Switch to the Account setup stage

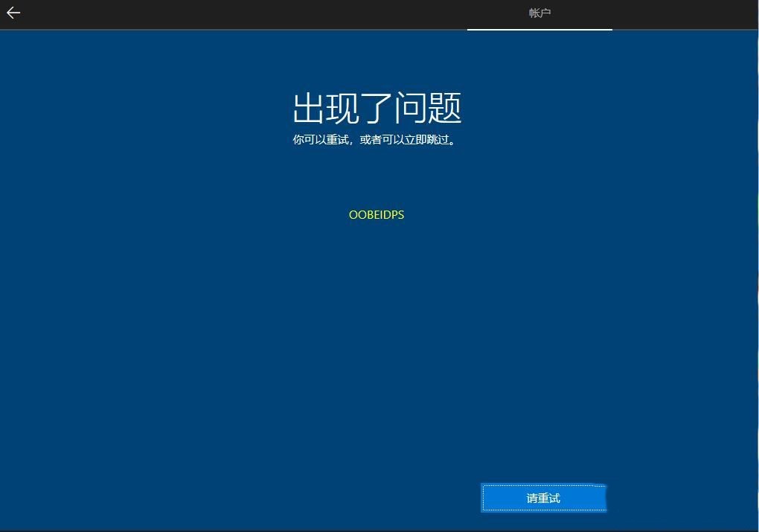pyautogui.click(x=539, y=12)
